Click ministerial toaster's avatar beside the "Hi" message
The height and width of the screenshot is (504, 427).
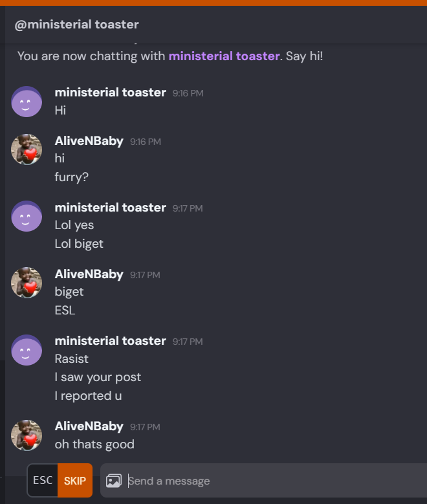pyautogui.click(x=27, y=102)
